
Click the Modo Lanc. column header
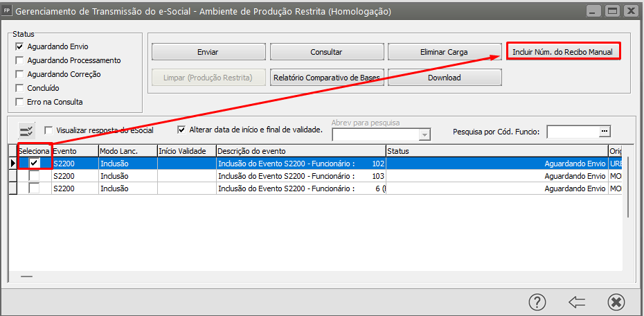127,151
